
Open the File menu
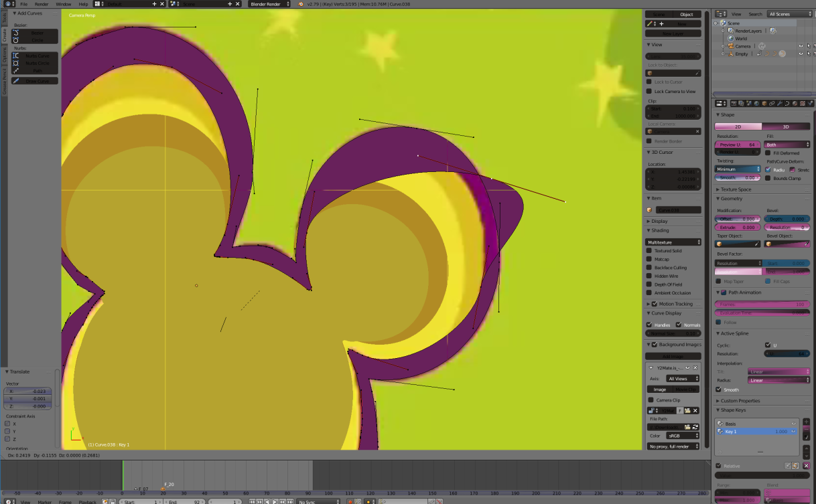click(23, 4)
